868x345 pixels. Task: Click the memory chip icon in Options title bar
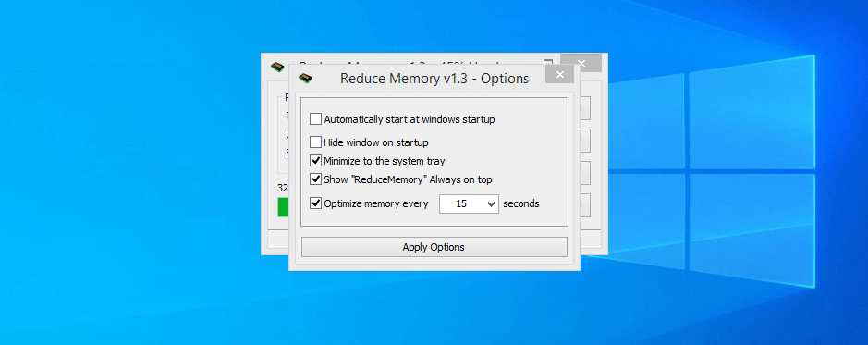click(305, 78)
